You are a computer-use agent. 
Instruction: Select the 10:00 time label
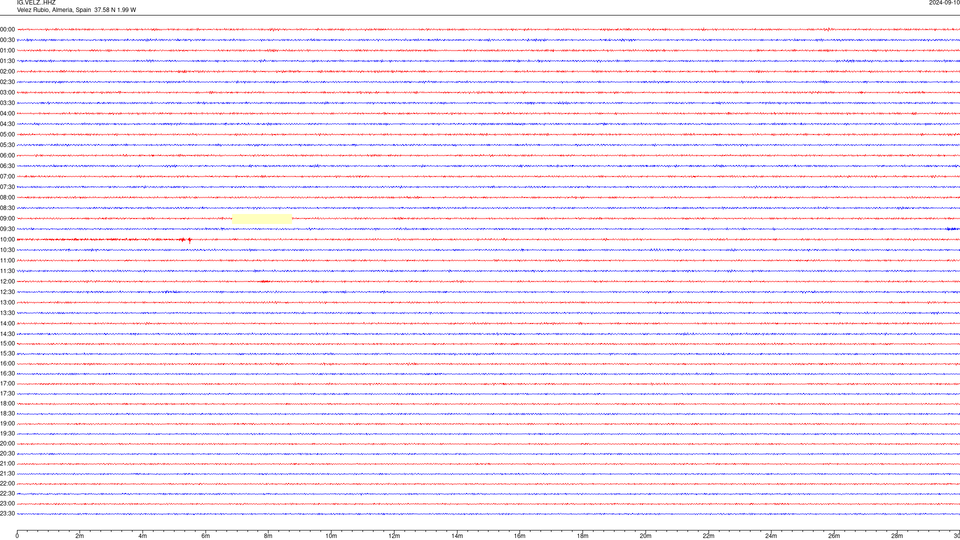7,240
